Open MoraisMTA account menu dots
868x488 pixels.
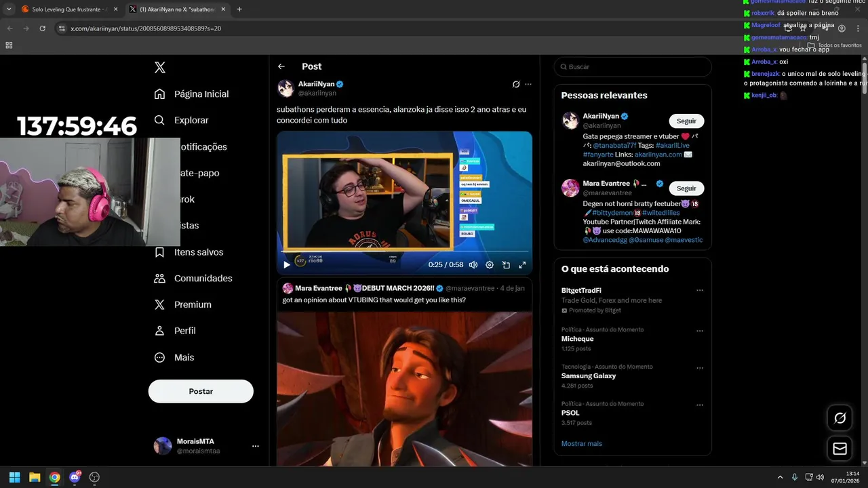click(256, 446)
